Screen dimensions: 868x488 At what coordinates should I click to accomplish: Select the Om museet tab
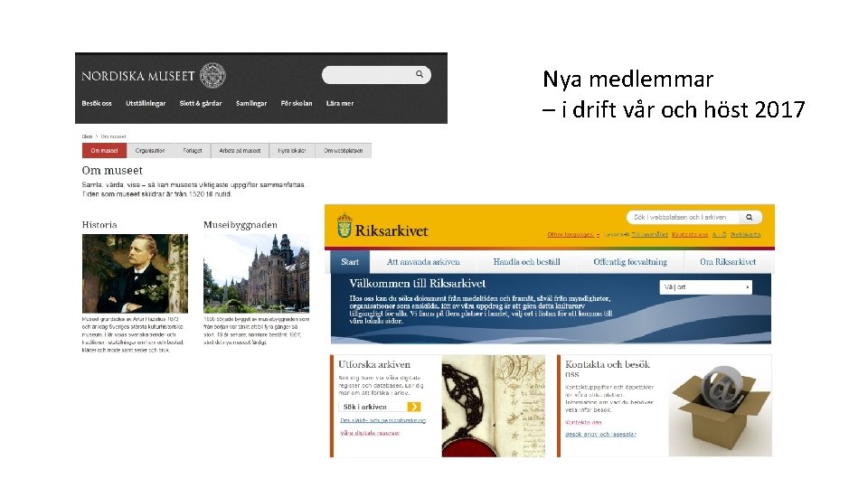pyautogui.click(x=104, y=151)
